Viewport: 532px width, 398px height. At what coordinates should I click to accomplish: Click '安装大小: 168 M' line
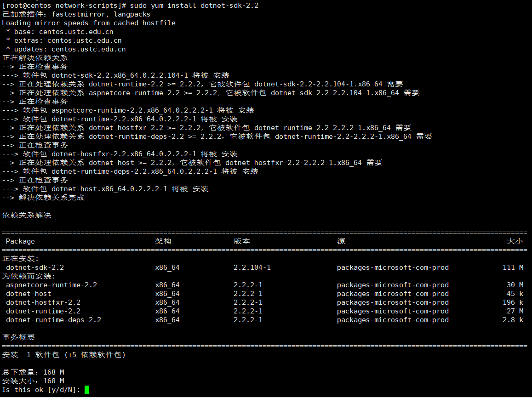[x=33, y=381]
